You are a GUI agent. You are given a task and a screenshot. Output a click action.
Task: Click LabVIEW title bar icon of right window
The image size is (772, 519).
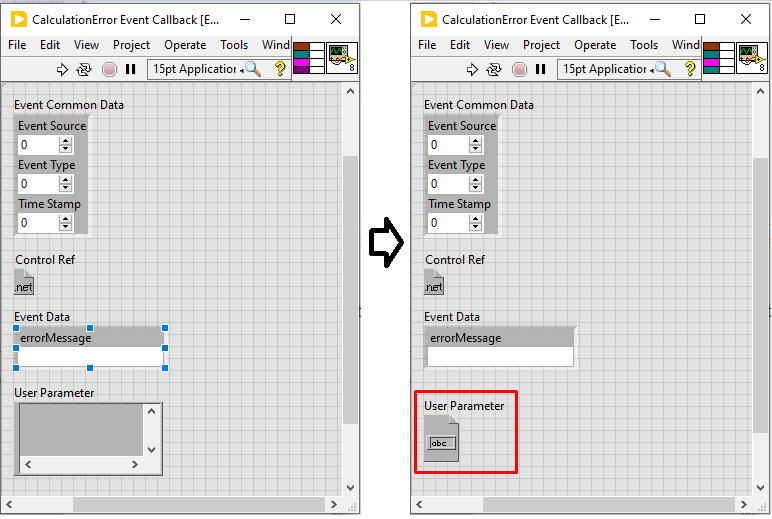coord(429,20)
